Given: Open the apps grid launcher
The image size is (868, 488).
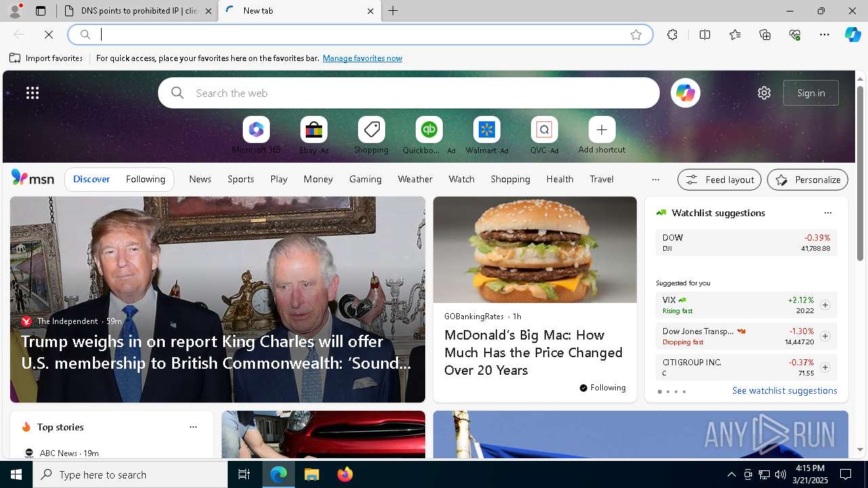Looking at the screenshot, I should click(x=33, y=93).
